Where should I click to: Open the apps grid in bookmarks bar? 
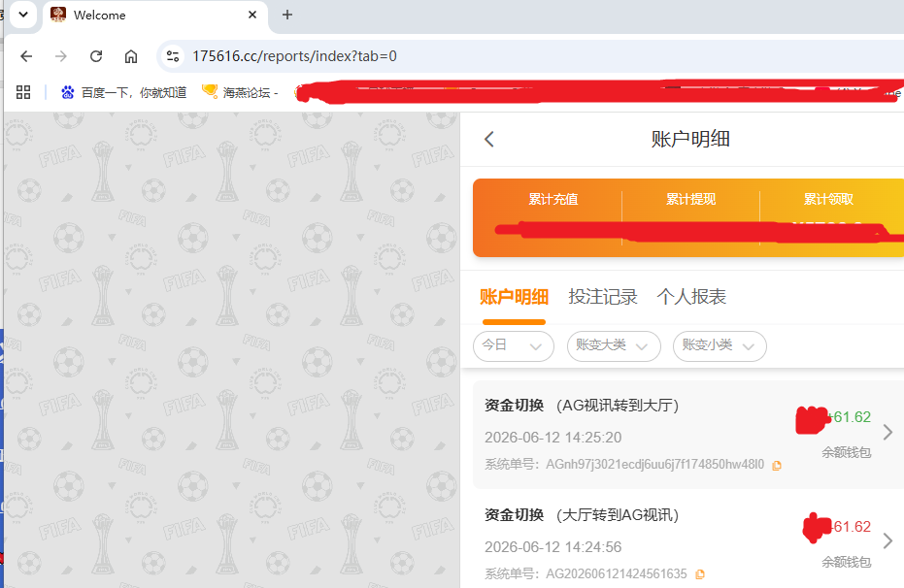click(x=23, y=92)
